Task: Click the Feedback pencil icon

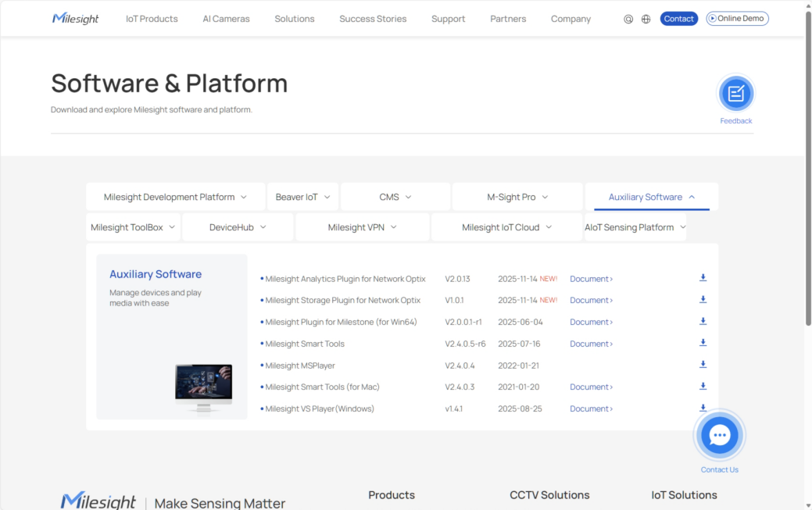Action: (736, 94)
